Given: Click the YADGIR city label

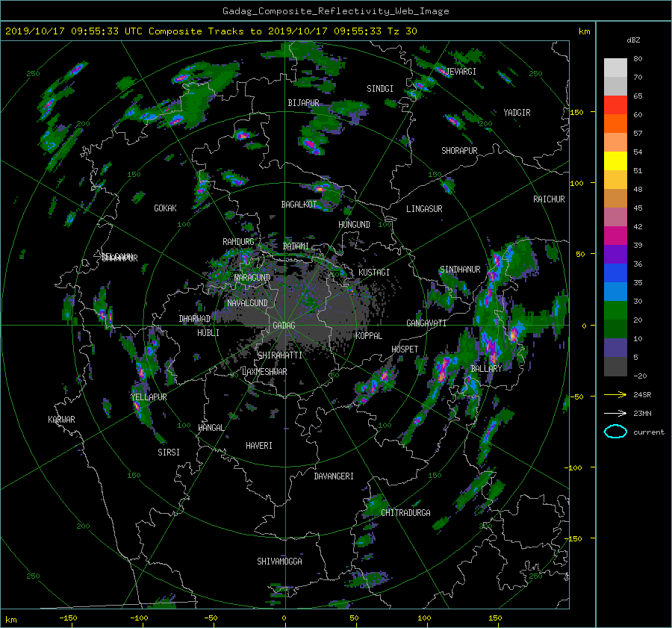Looking at the screenshot, I should tap(517, 113).
